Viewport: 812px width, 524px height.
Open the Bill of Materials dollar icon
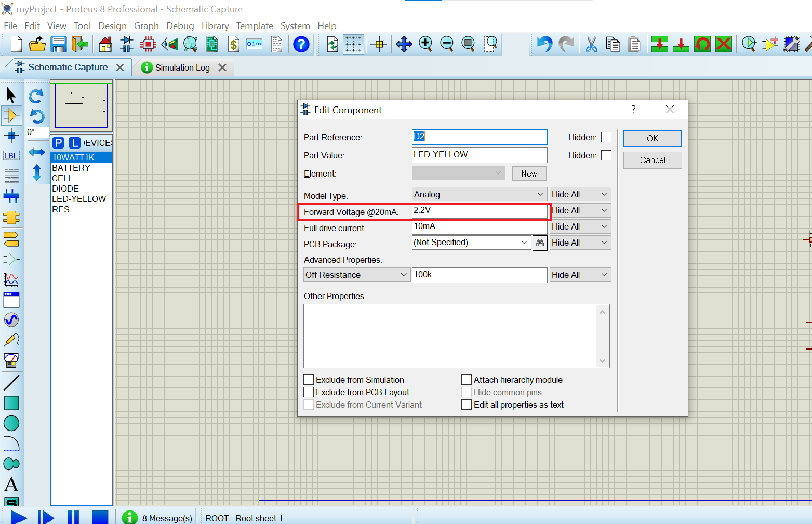pyautogui.click(x=234, y=45)
